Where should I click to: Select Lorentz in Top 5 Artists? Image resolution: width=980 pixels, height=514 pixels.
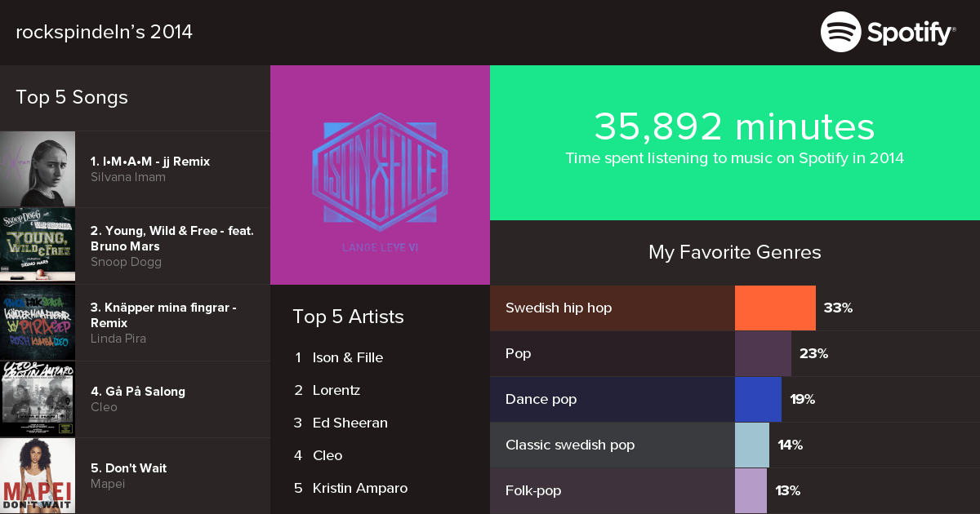(336, 390)
